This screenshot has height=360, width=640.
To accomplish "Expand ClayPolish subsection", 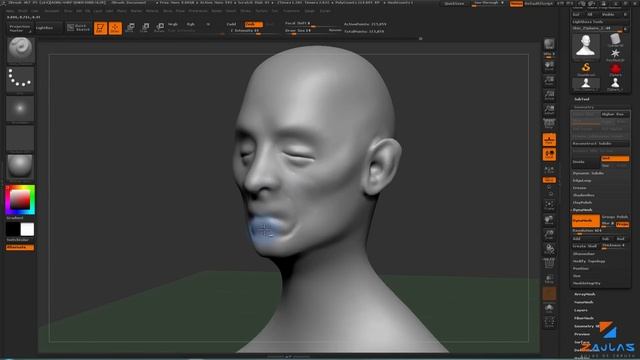I will [582, 202].
